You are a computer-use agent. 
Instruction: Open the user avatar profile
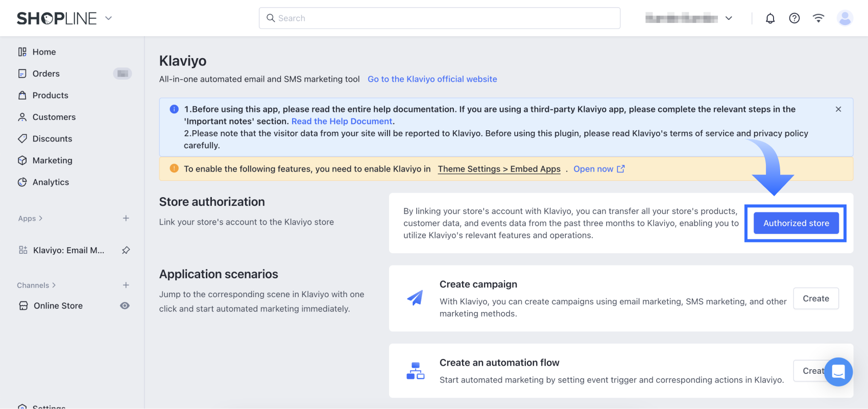(x=845, y=18)
